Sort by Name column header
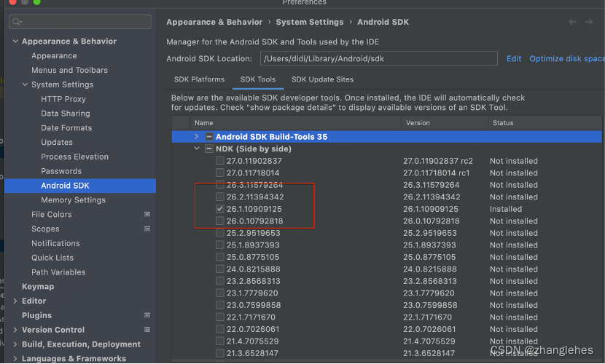Viewport: 605px width, 364px height. pyautogui.click(x=295, y=123)
